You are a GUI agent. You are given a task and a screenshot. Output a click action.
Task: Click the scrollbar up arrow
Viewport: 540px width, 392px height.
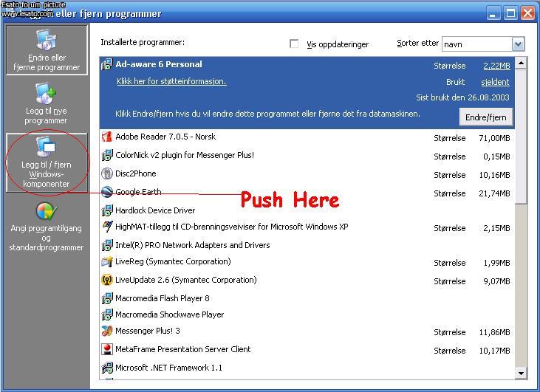(x=521, y=63)
